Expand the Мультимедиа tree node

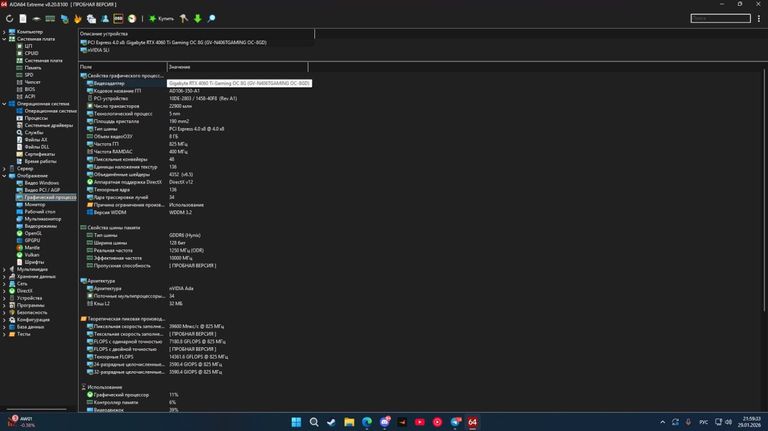(x=4, y=269)
